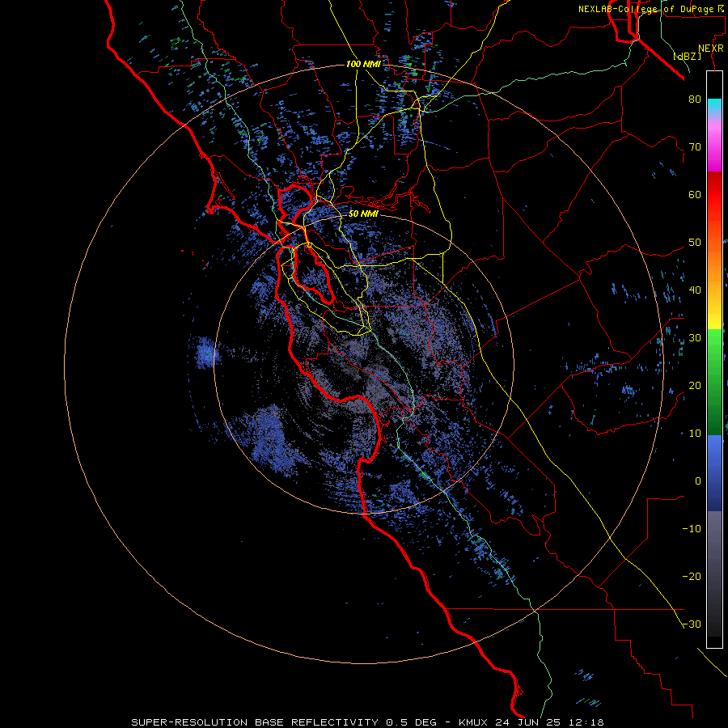Click the 10 value on the dBZ scale
The width and height of the screenshot is (728, 728).
coord(695,434)
